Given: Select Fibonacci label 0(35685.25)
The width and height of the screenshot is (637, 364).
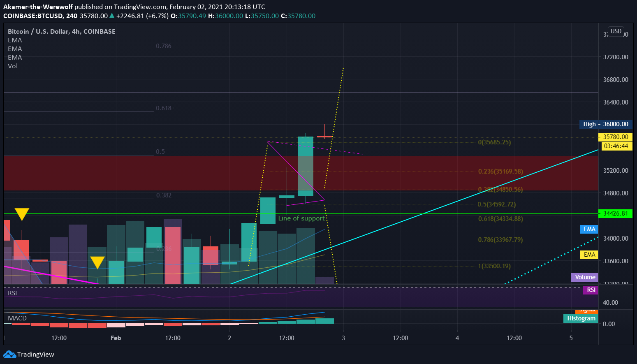Looking at the screenshot, I should tap(494, 142).
